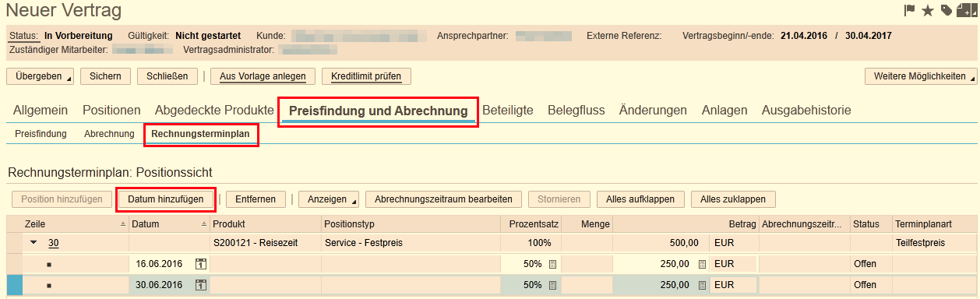Collapse row 30 using the triangle

click(x=33, y=243)
